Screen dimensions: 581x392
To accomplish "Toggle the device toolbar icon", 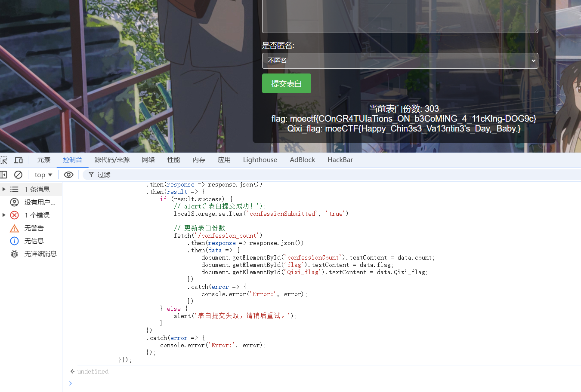I will [x=19, y=160].
